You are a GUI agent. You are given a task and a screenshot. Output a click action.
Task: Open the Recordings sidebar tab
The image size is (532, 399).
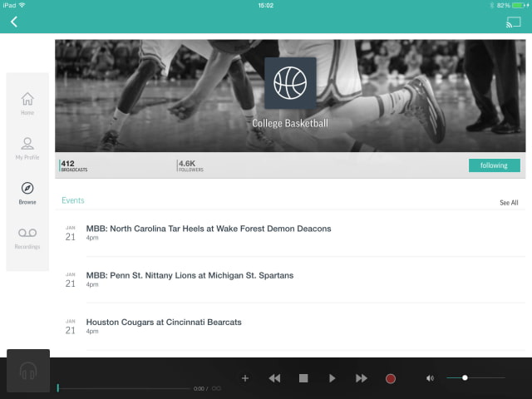point(27,238)
